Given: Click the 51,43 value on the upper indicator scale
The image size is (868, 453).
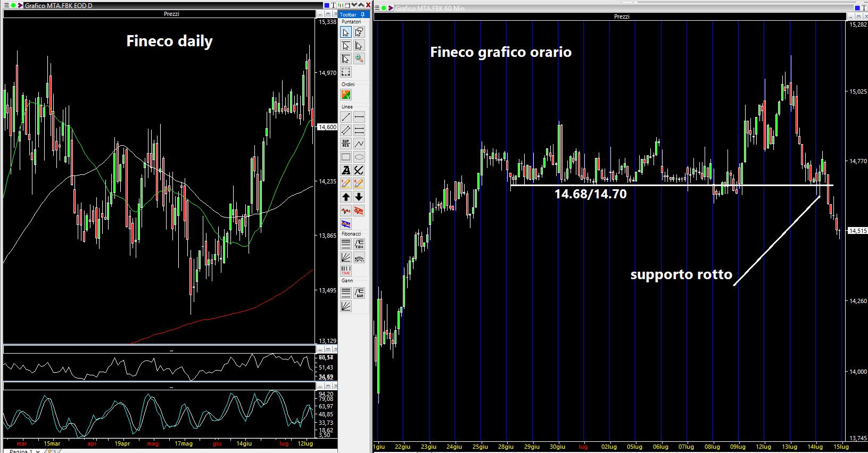Looking at the screenshot, I should [326, 367].
